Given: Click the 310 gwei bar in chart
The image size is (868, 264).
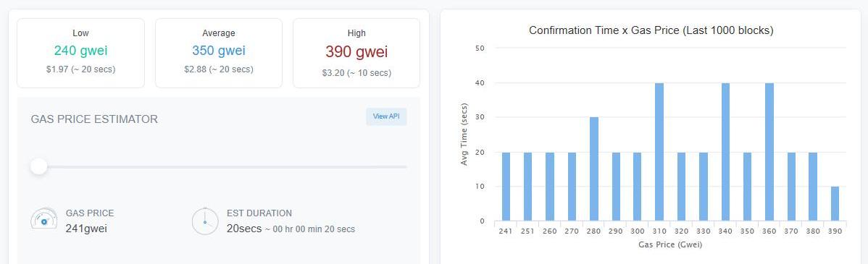Looking at the screenshot, I should tap(659, 152).
